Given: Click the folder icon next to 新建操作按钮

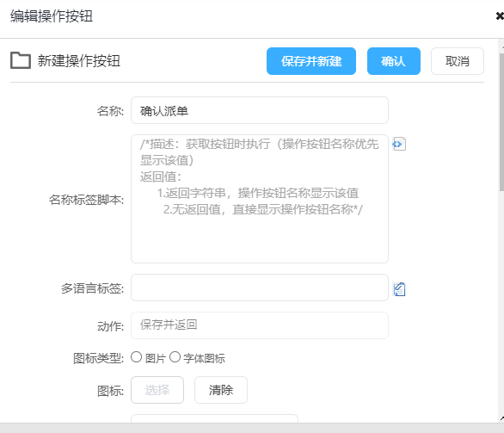Looking at the screenshot, I should tap(21, 60).
